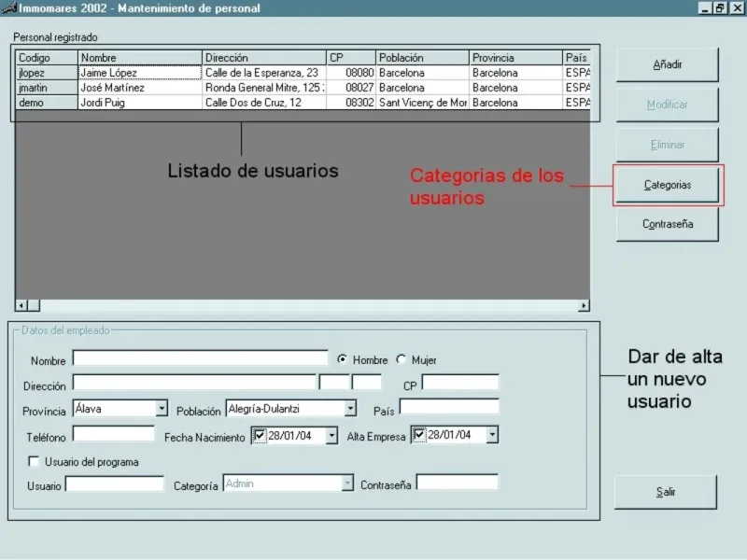Click the País column header
Image resolution: width=747 pixels, height=560 pixels.
coord(576,58)
